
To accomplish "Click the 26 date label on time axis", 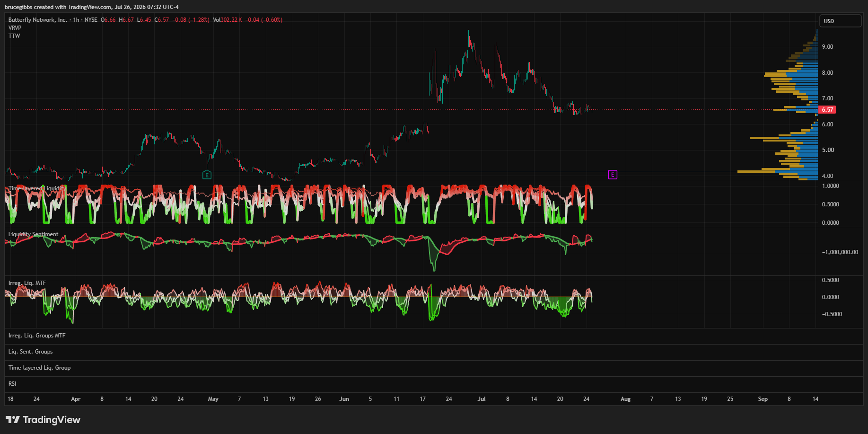I will (318, 399).
